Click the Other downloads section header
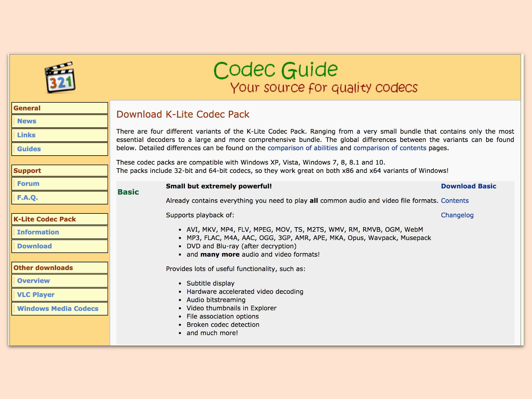This screenshot has height=399, width=532. (x=60, y=268)
